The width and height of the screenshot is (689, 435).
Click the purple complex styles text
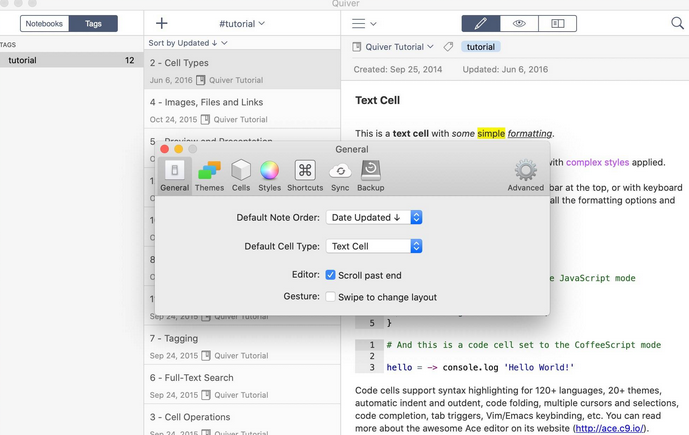(597, 162)
